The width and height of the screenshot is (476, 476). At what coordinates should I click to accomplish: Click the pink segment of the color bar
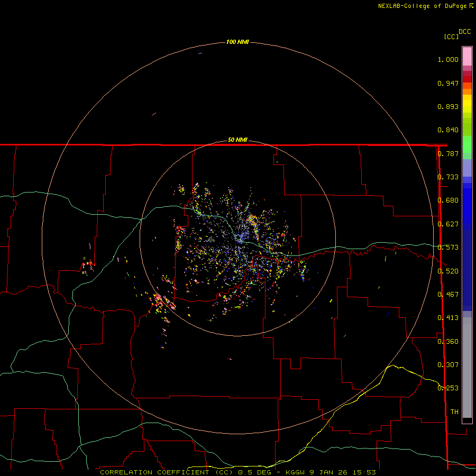pos(467,57)
